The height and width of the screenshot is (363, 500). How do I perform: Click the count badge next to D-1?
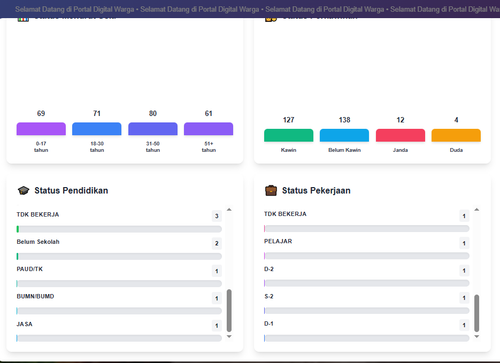464,325
